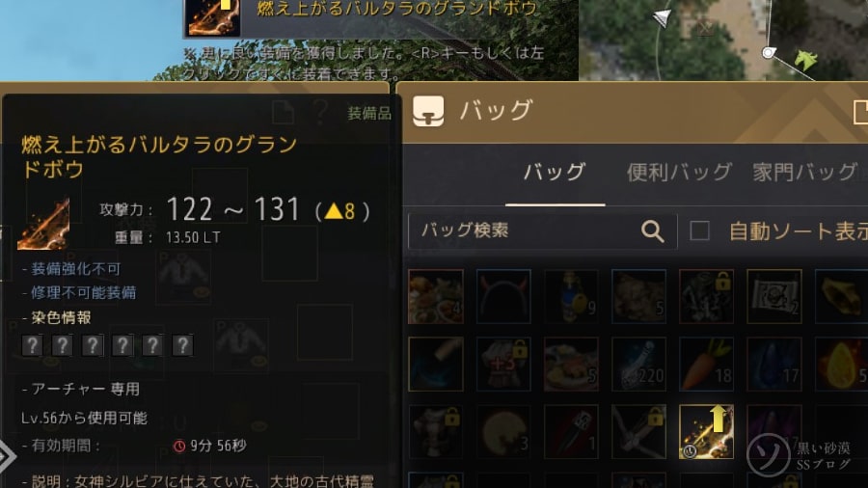
Task: Switch to the 便利バッグ tab
Action: 679,172
